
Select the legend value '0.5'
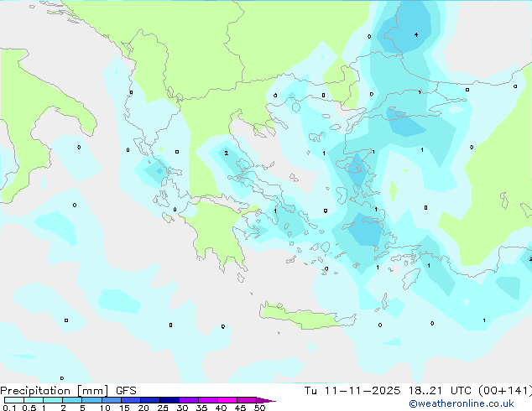29,408
